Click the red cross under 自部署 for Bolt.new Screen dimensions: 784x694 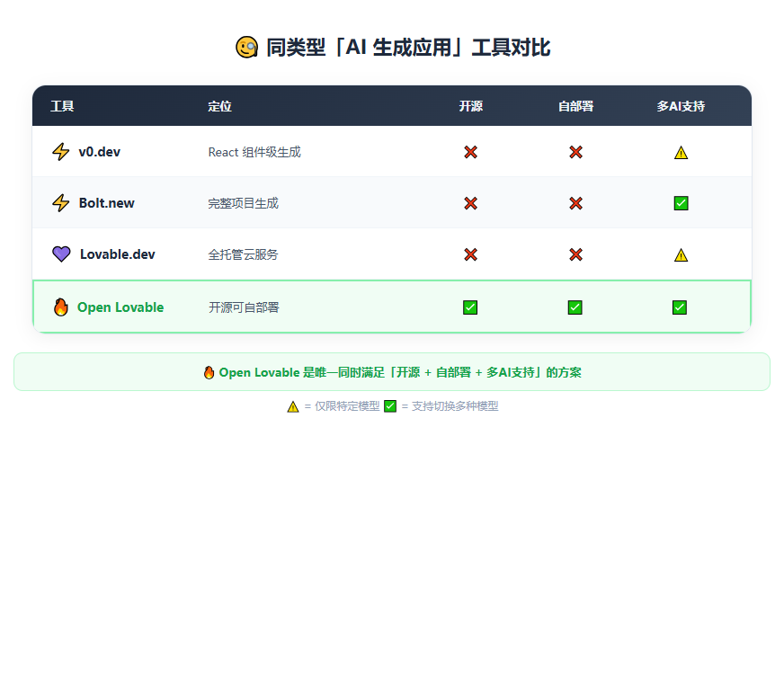click(x=576, y=203)
